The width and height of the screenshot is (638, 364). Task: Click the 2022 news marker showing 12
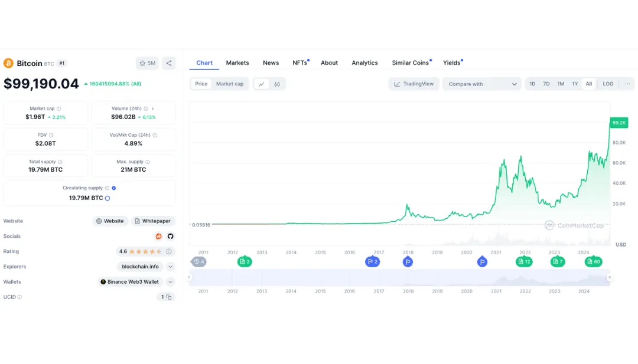(x=524, y=261)
